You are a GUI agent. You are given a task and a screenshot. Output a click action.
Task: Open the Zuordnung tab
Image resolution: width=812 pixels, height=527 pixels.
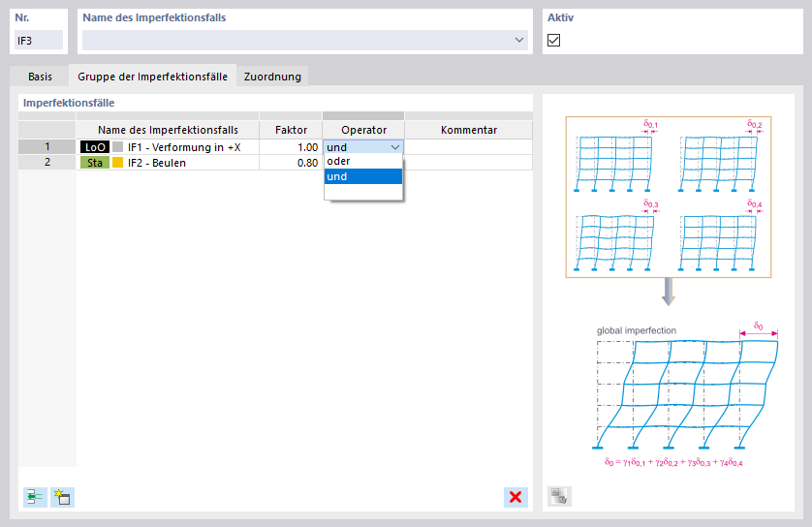point(272,77)
